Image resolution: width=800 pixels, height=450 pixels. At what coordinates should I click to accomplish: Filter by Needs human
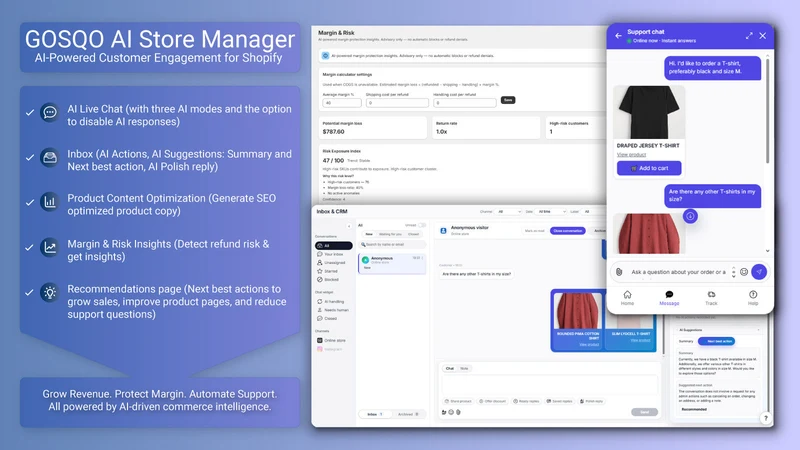pos(333,310)
